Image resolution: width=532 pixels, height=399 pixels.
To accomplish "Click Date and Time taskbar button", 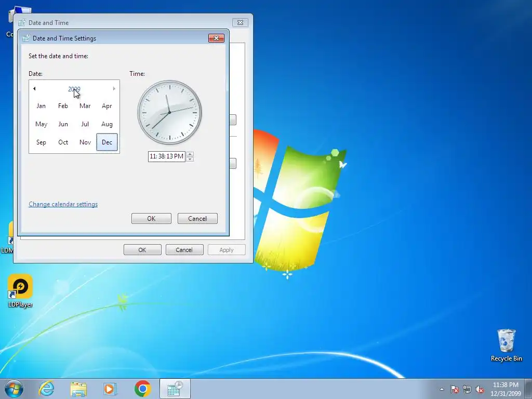I will click(x=175, y=389).
